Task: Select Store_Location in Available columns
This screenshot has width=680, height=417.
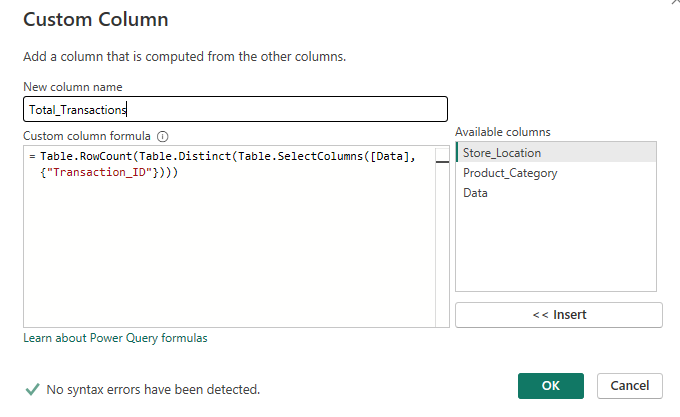Action: 502,153
